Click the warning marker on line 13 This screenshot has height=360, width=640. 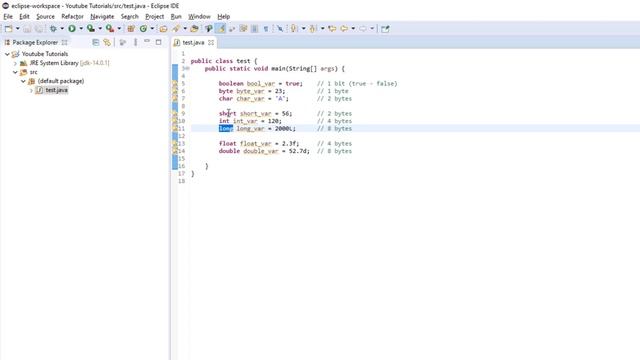(175, 144)
